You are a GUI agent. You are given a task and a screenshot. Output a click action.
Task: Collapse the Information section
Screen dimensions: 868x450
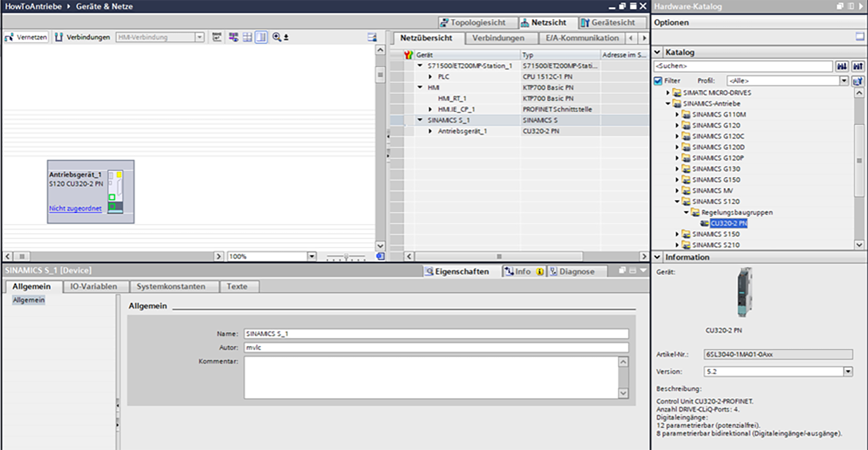coord(658,258)
